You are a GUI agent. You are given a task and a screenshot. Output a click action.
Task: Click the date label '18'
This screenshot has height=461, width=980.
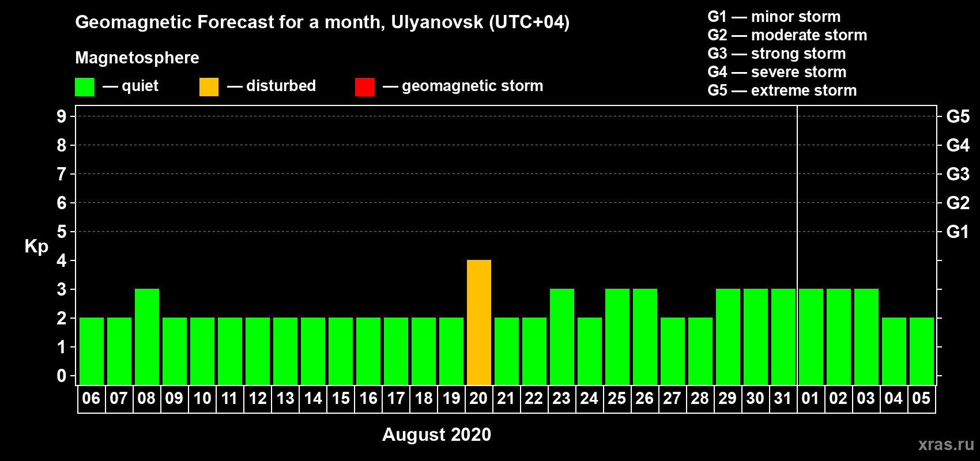pos(423,398)
